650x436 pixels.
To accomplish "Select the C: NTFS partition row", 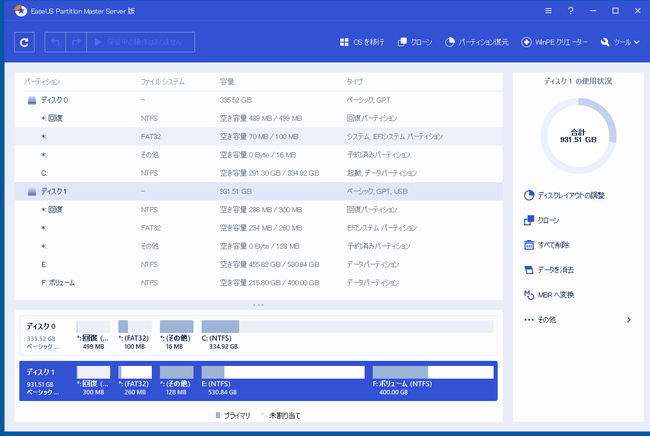I will point(258,173).
